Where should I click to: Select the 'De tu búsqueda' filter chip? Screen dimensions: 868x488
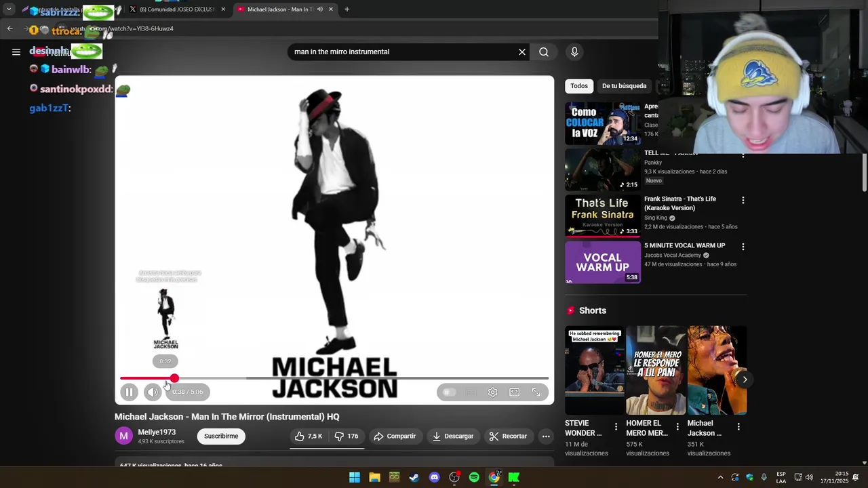click(624, 86)
